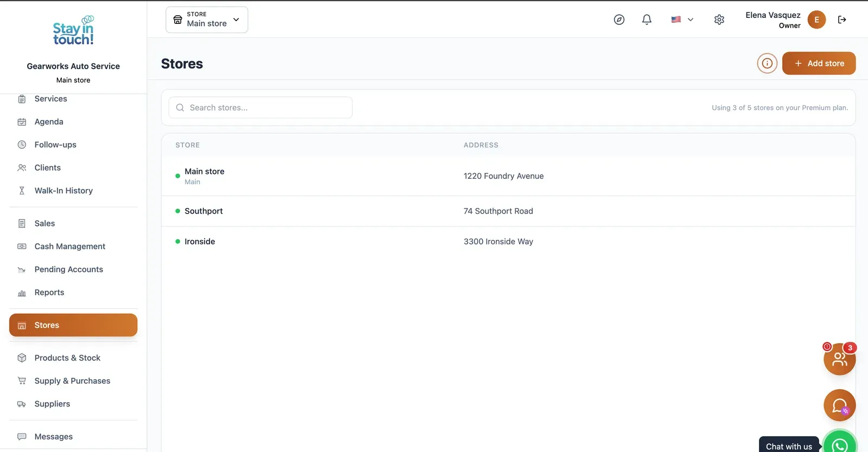Viewport: 868px width, 452px height.
Task: Select the Southport store row
Action: coord(508,211)
